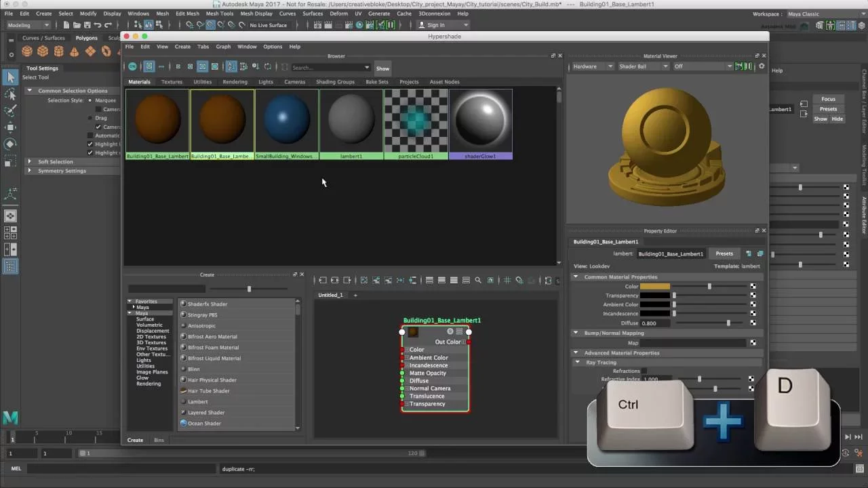868x488 pixels.
Task: Open the Graph menu in Hypershade
Action: pos(223,47)
